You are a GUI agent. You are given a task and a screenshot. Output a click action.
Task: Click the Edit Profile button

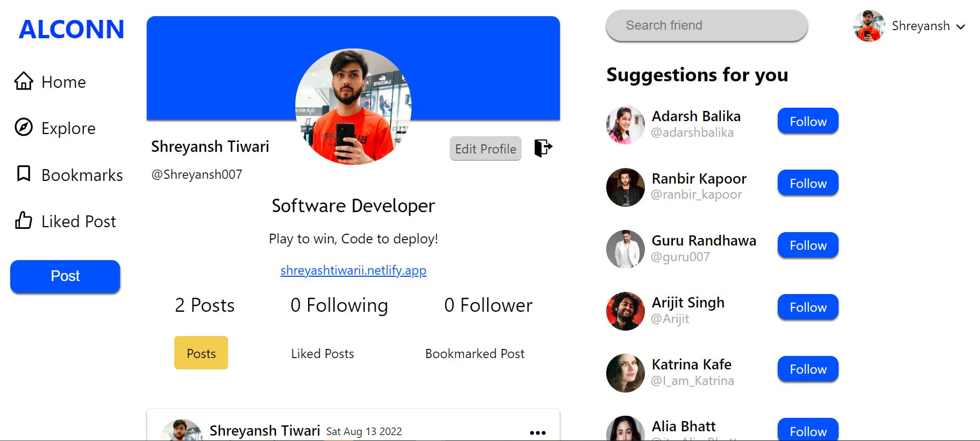(x=485, y=149)
